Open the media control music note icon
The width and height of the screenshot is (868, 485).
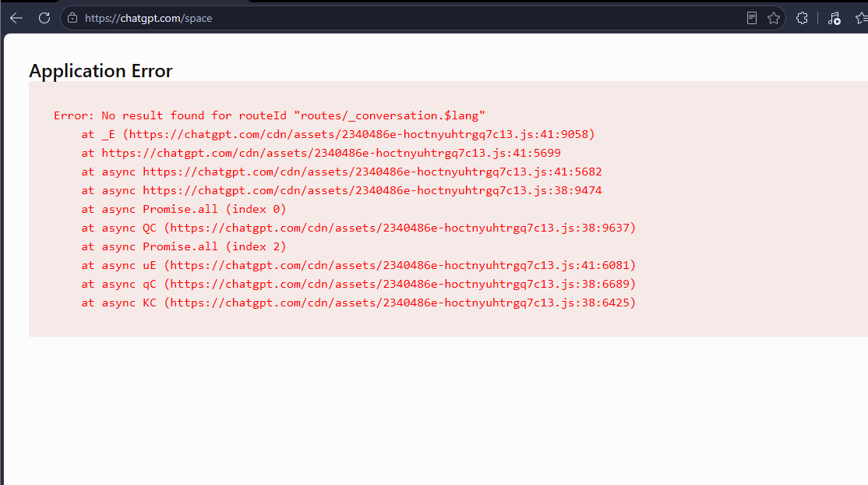pos(834,18)
